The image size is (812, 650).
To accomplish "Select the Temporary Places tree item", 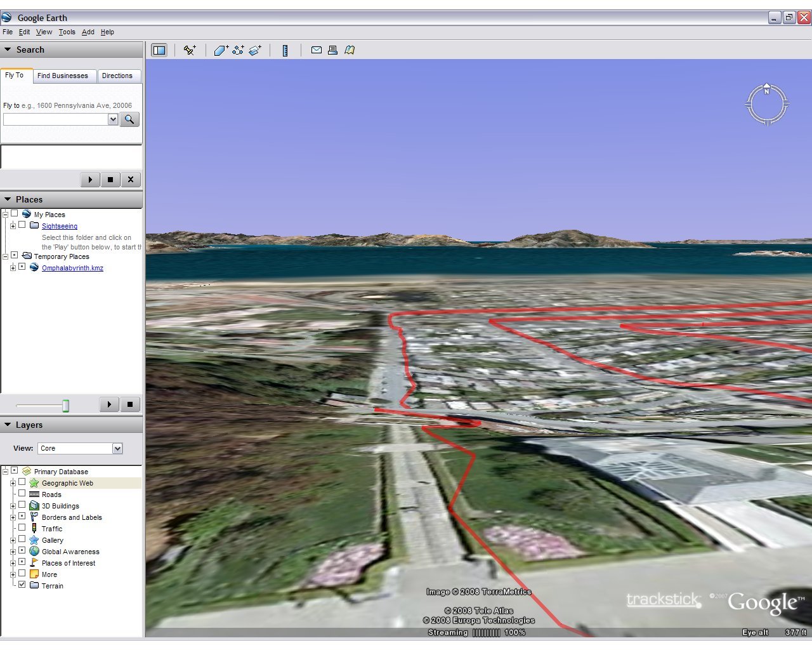I will coord(62,256).
